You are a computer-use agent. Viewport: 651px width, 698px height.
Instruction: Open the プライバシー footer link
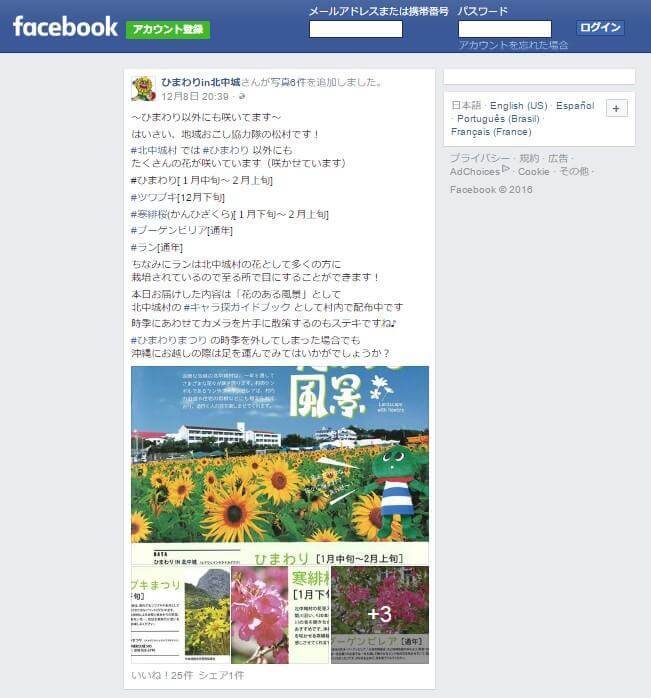pos(480,158)
